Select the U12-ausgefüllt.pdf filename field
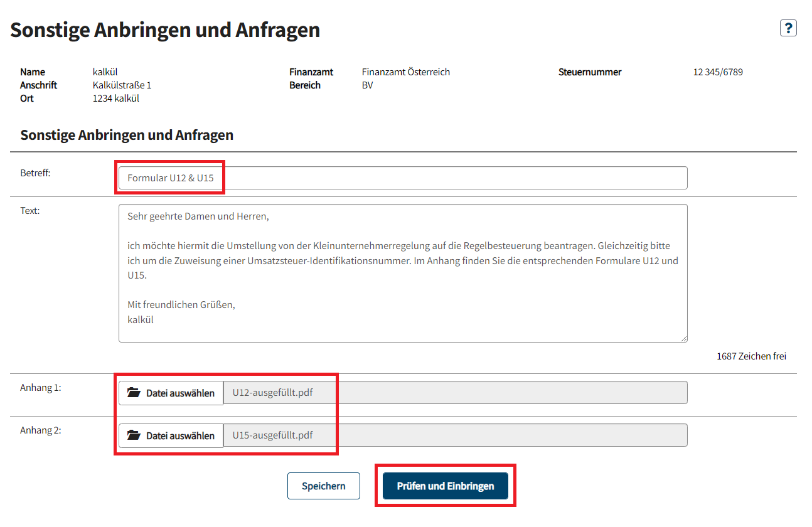The image size is (812, 527). [455, 393]
